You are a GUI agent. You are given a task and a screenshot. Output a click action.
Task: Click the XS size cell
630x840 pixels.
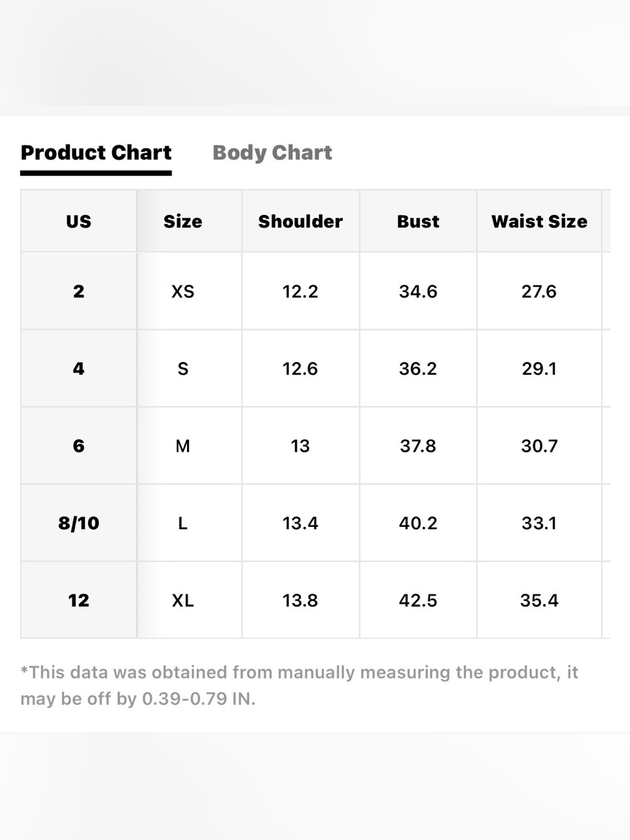(183, 291)
